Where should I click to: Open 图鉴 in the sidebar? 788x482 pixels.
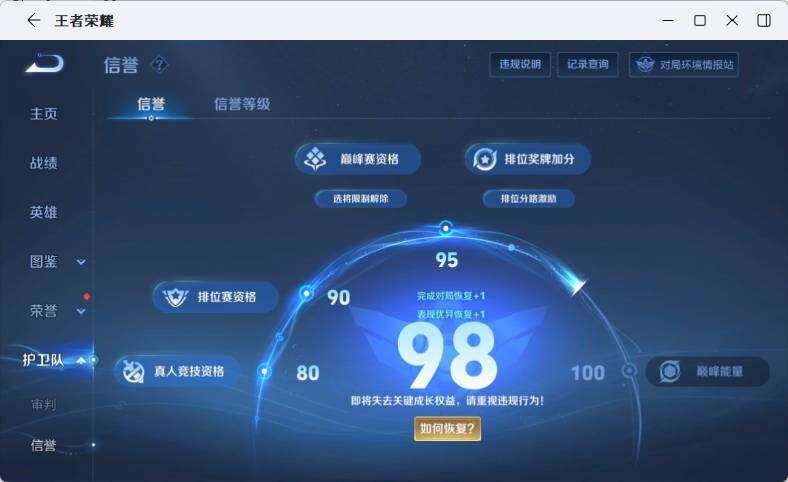coord(44,261)
